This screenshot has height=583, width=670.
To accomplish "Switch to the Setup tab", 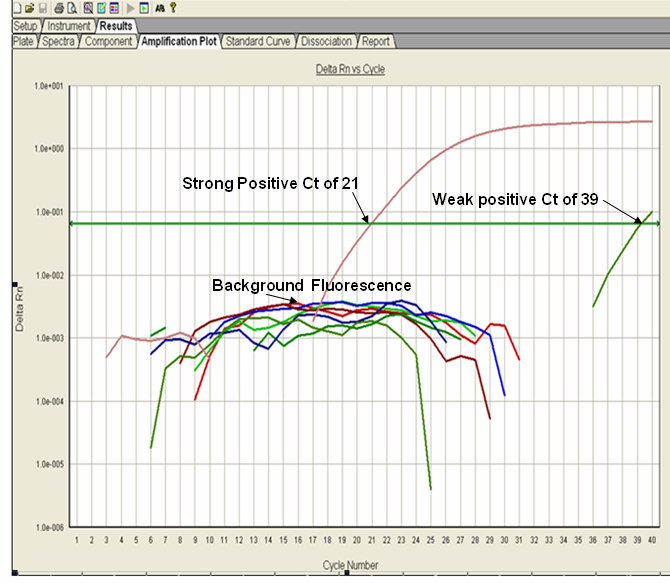I will coord(26,26).
